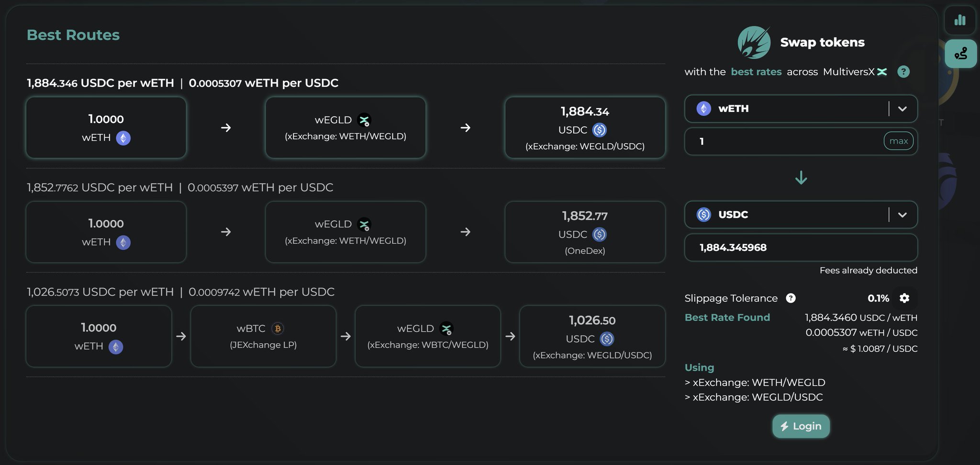Expand the USDC token dropdown chevron
Viewport: 980px width, 465px height.
pyautogui.click(x=902, y=215)
